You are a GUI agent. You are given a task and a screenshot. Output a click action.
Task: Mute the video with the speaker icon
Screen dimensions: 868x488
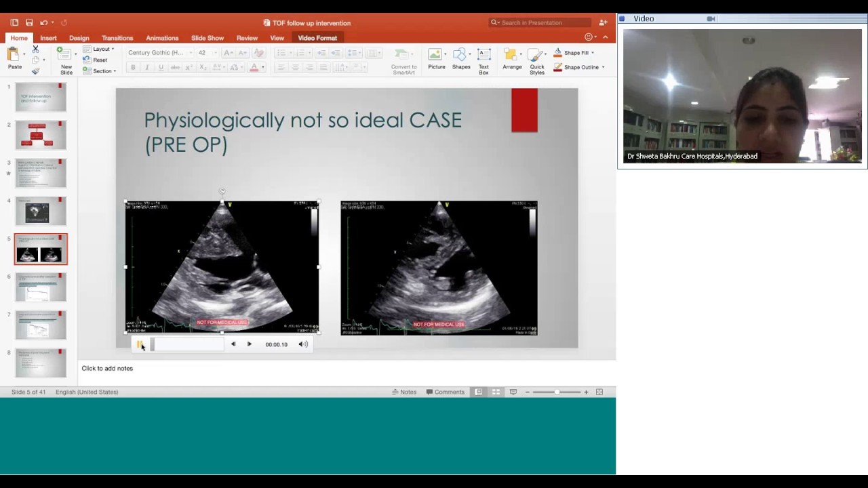[303, 344]
